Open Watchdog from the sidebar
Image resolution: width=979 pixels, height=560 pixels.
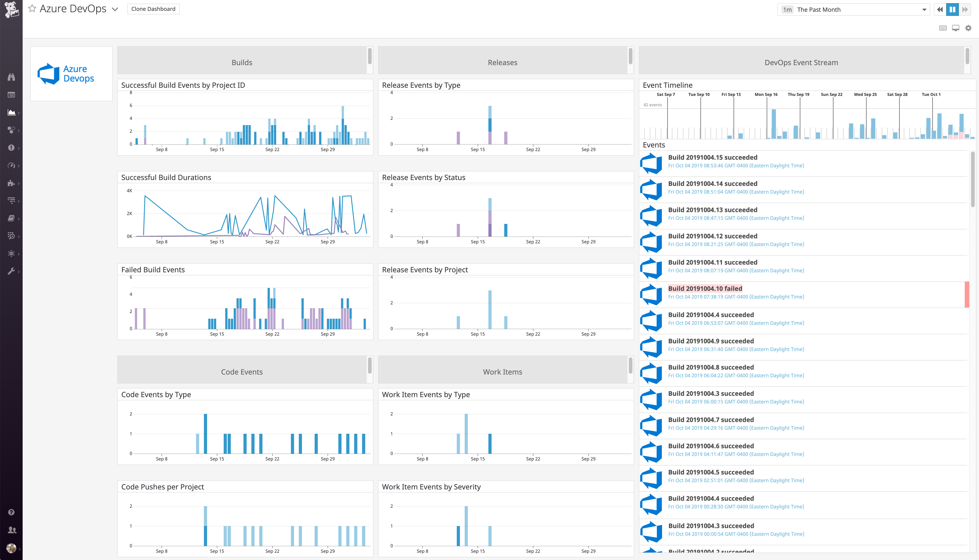12,77
